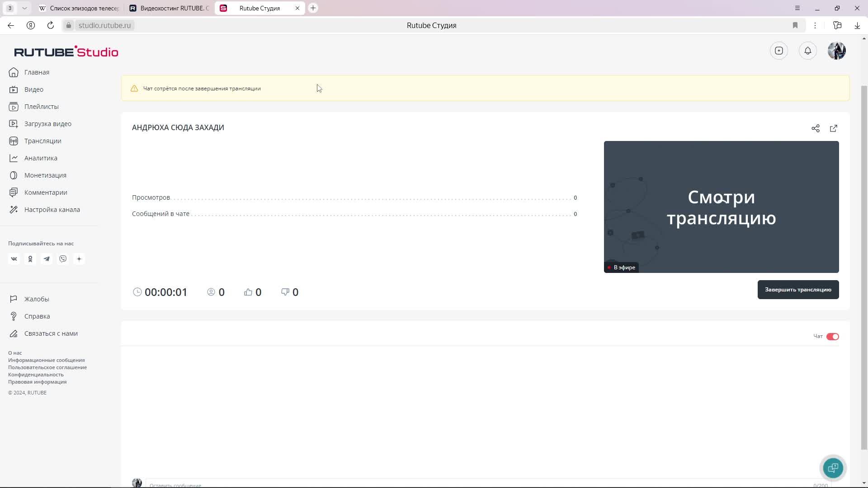
Task: Click the Комментарии chat bubbles icon
Action: tap(14, 192)
